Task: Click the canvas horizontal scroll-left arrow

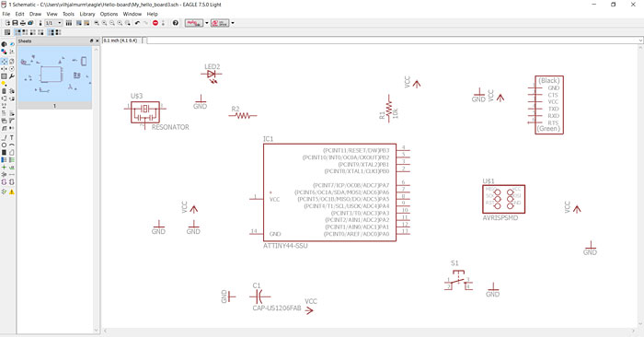Action: 105,331
